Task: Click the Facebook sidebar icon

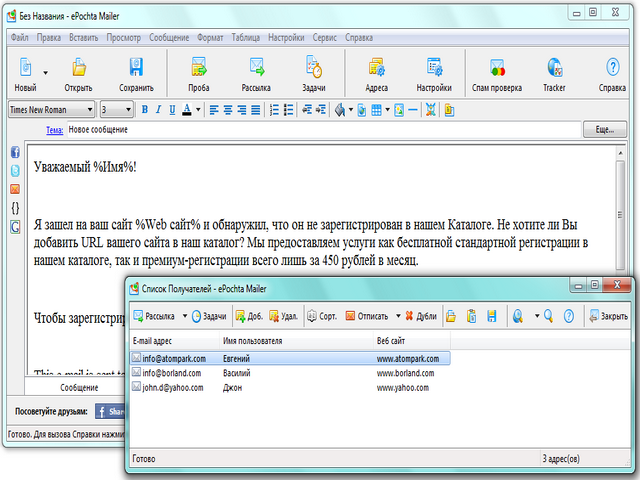Action: pos(15,152)
